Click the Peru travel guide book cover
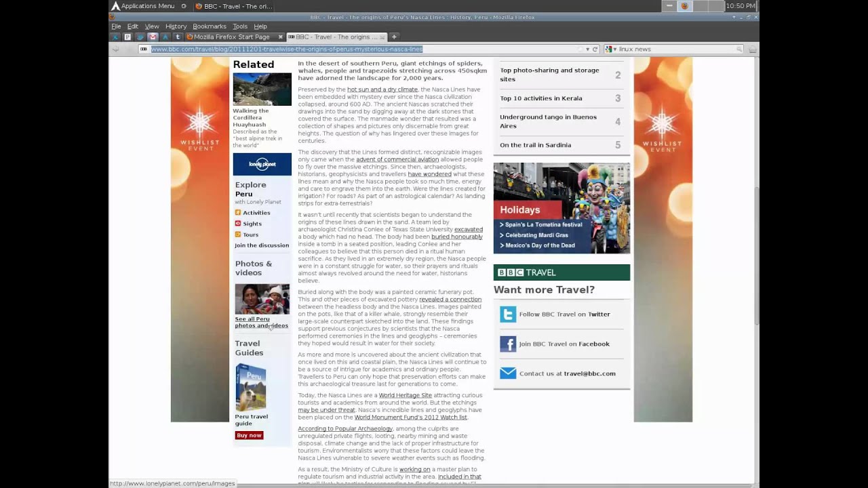Viewport: 868px width, 488px height. (250, 387)
